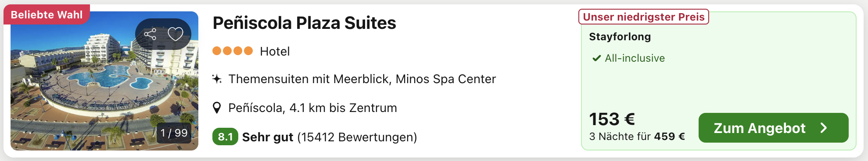Click the chevron arrow in Zum Angebot
Viewport: 868px width, 161px height.
pos(824,128)
